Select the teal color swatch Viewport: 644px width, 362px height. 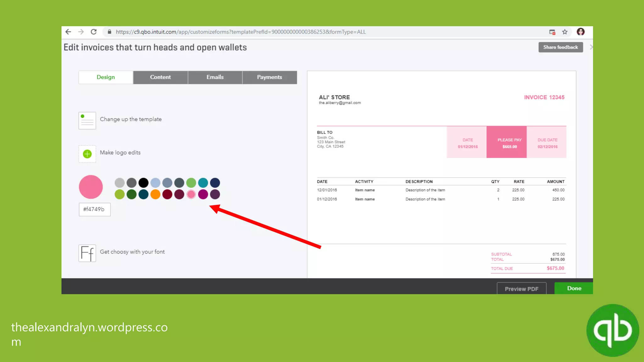click(x=203, y=183)
